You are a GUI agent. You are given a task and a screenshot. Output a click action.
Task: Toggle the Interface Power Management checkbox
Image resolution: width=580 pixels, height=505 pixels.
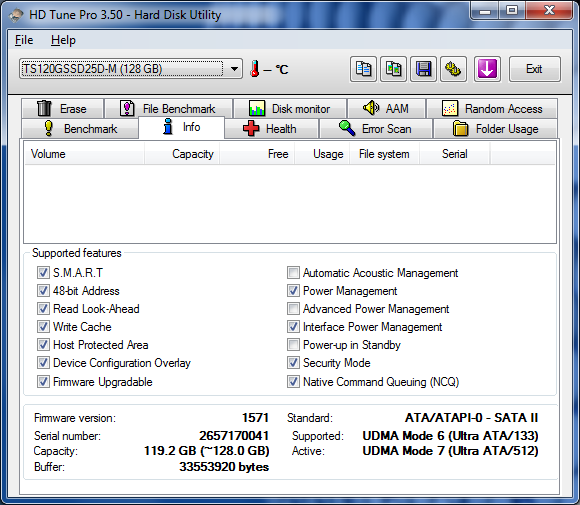click(x=293, y=327)
